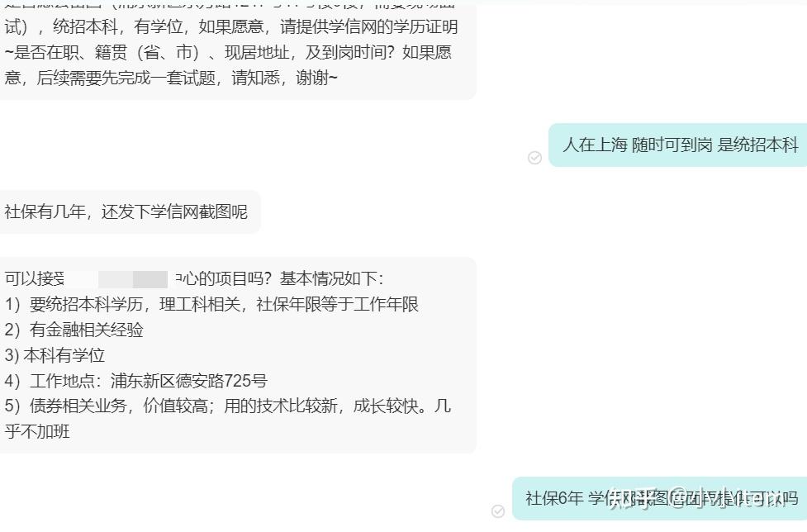This screenshot has width=807, height=532.
Task: Click the read checkmark beside 人在上海 message
Action: click(x=534, y=158)
